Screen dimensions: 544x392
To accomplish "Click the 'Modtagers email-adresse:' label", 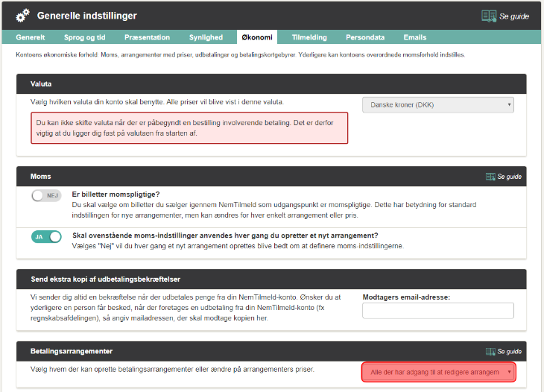I will [406, 297].
